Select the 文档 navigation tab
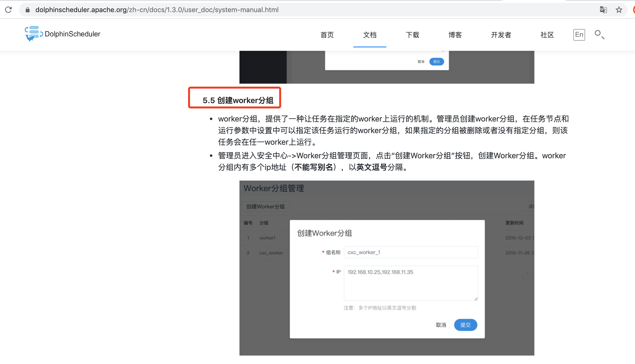635x364 pixels. tap(369, 35)
